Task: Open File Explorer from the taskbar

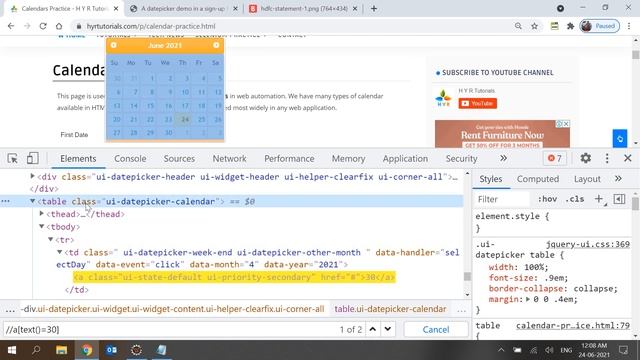Action: pyautogui.click(x=62, y=350)
